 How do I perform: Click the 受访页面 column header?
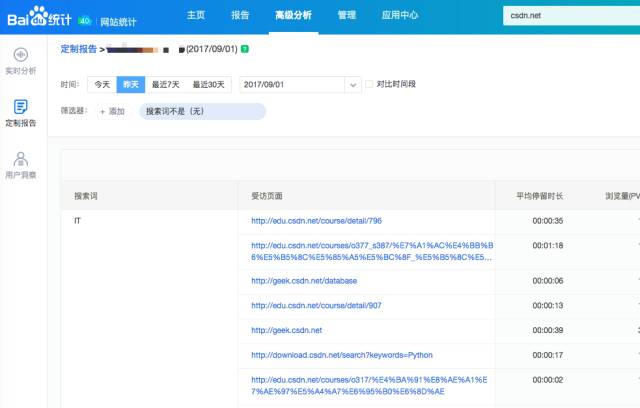pos(267,196)
